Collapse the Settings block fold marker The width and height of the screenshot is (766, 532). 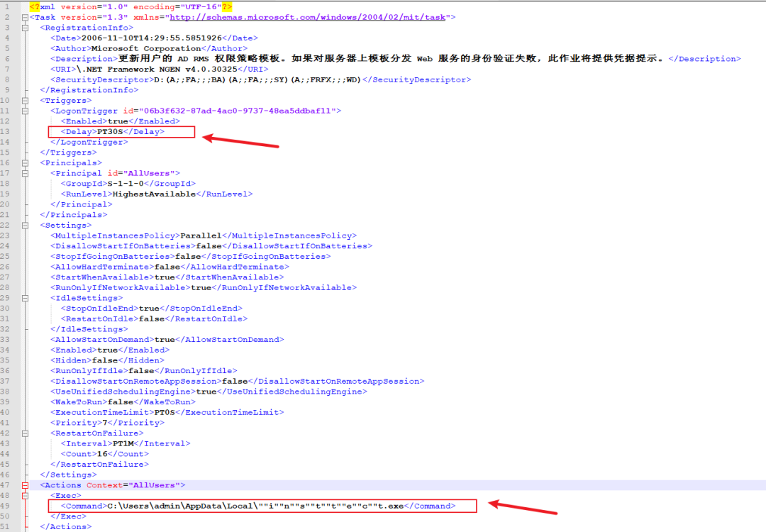pos(25,225)
